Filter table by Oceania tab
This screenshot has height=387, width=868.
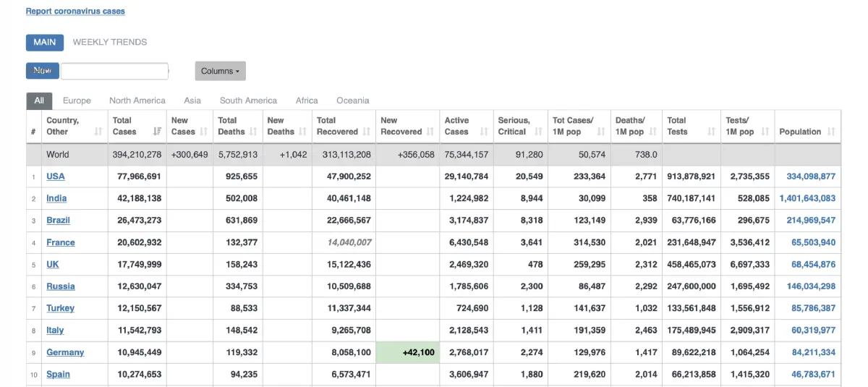click(x=353, y=101)
